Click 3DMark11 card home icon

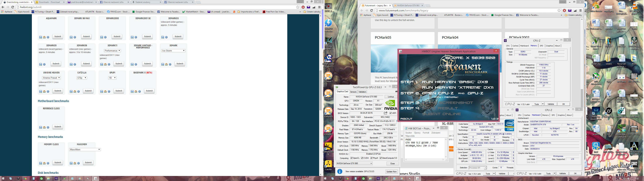tap(105, 65)
